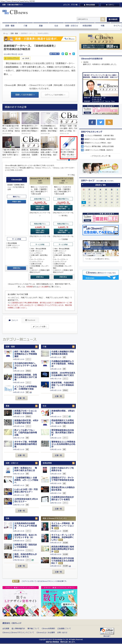
Task: Click 記事一覧 under 介護 section
Action: click(58, 396)
